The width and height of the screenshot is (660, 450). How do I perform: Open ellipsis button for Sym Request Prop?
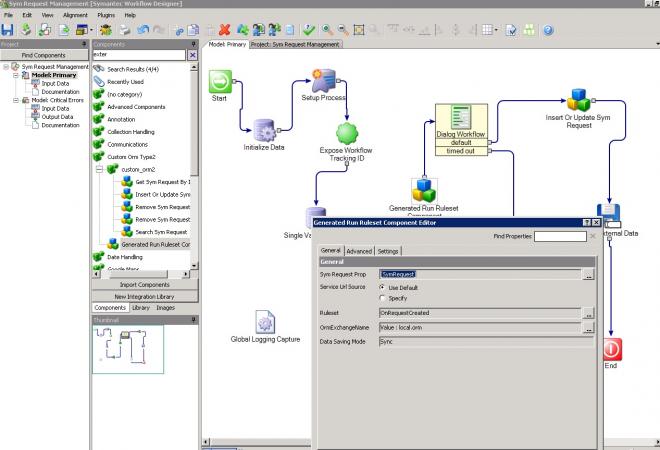[588, 275]
